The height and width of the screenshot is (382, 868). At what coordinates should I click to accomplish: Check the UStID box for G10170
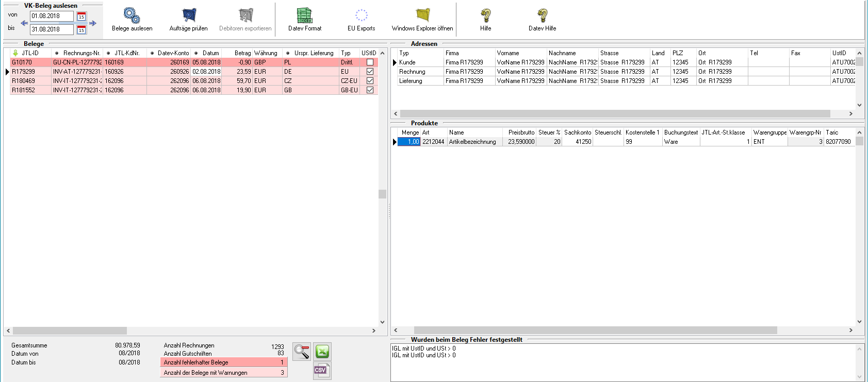[370, 62]
